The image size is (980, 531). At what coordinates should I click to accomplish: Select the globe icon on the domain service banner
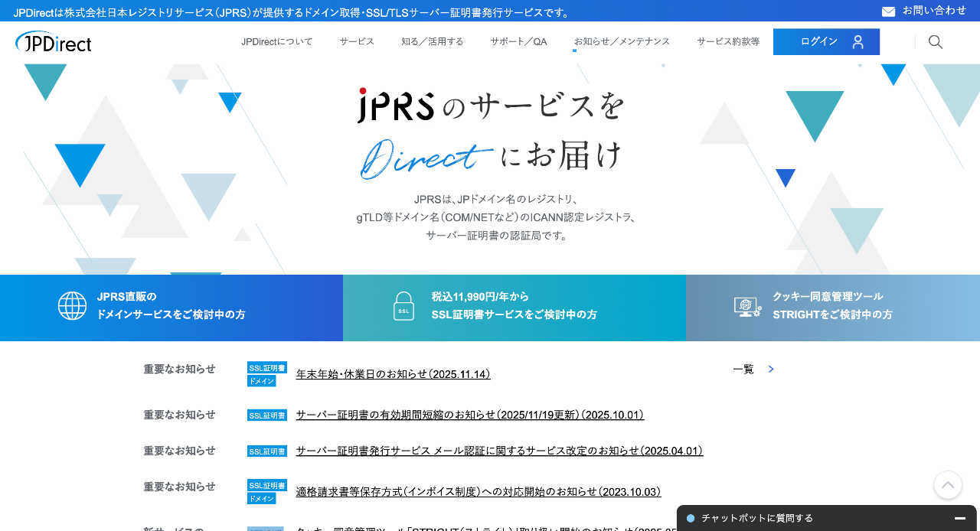pos(72,305)
